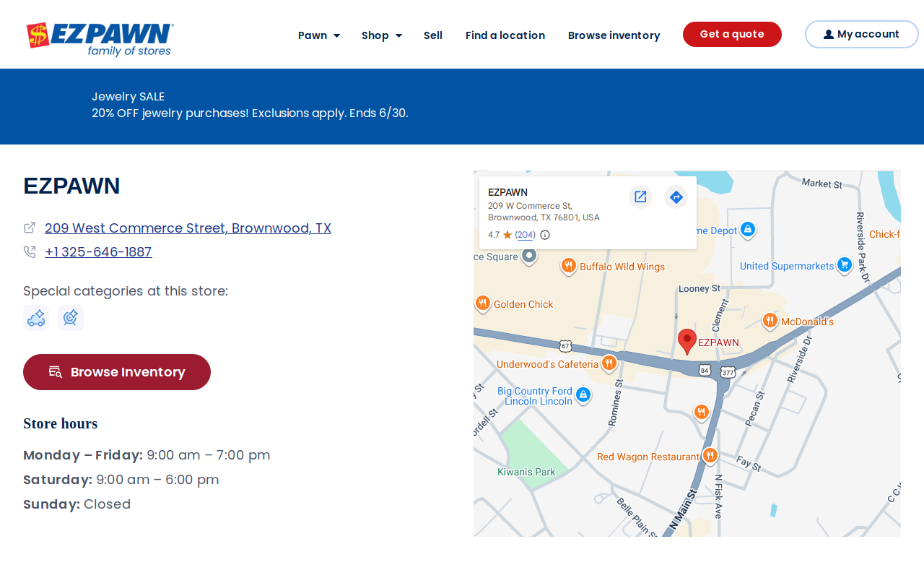Click the rating info circle icon

pyautogui.click(x=545, y=235)
